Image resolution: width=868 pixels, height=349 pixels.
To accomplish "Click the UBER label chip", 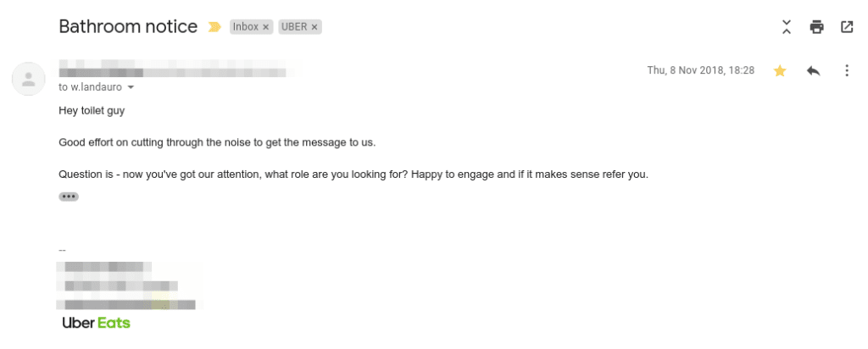I will (294, 26).
